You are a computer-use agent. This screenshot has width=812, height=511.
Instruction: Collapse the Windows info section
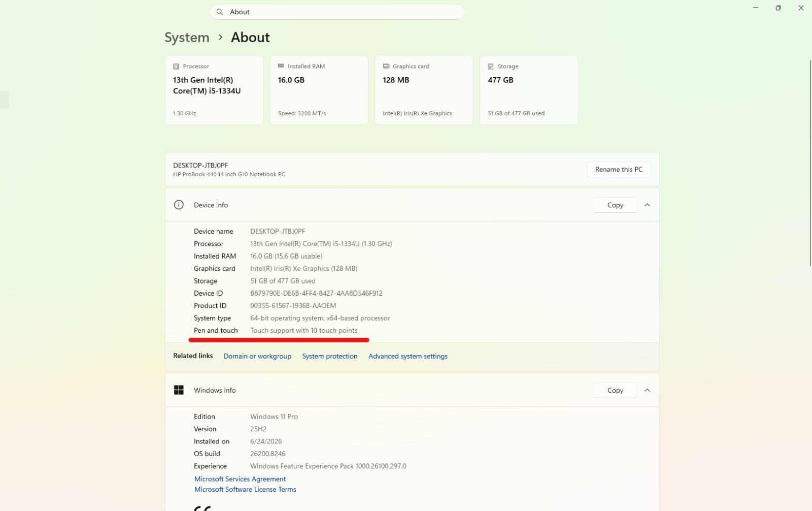point(647,390)
